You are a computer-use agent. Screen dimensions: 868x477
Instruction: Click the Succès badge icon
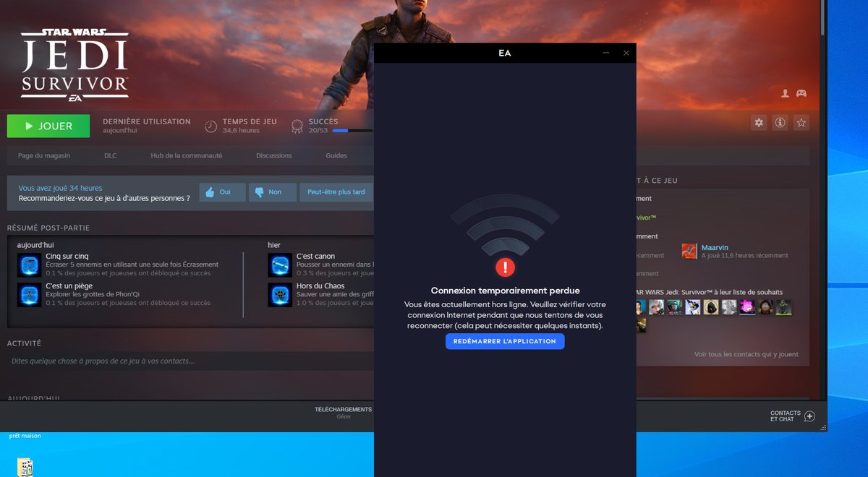[x=297, y=126]
